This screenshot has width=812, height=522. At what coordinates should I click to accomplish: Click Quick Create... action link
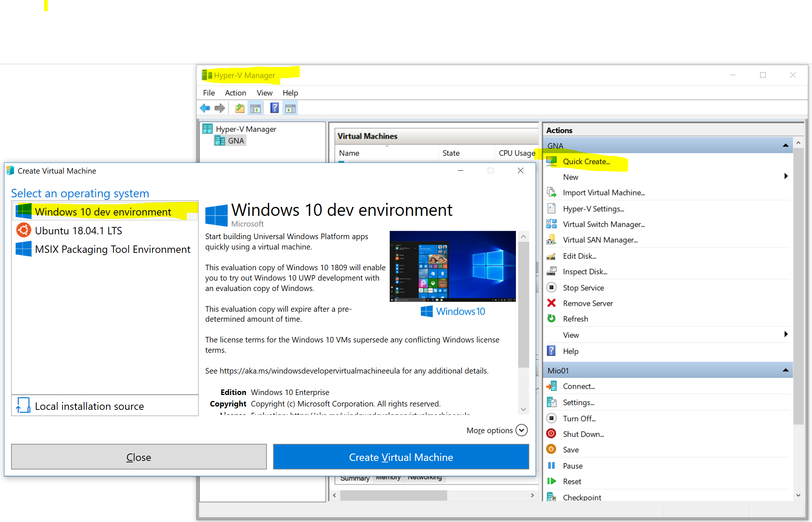(586, 161)
